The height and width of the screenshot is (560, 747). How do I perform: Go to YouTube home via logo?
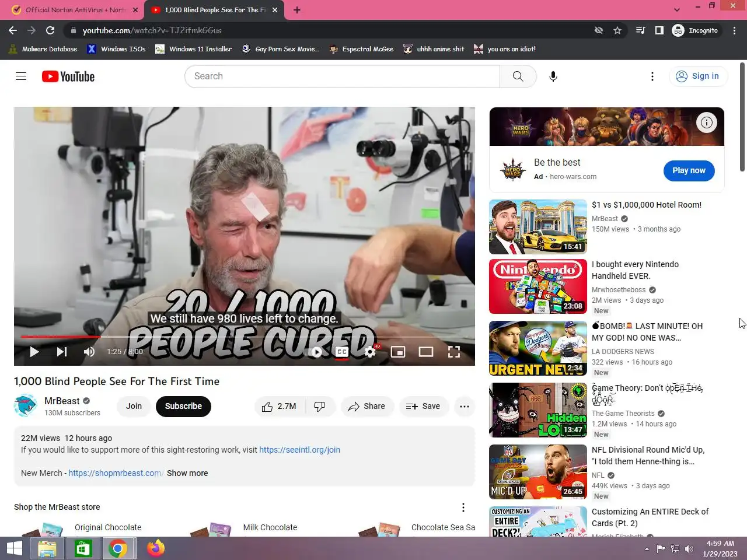[x=68, y=76]
